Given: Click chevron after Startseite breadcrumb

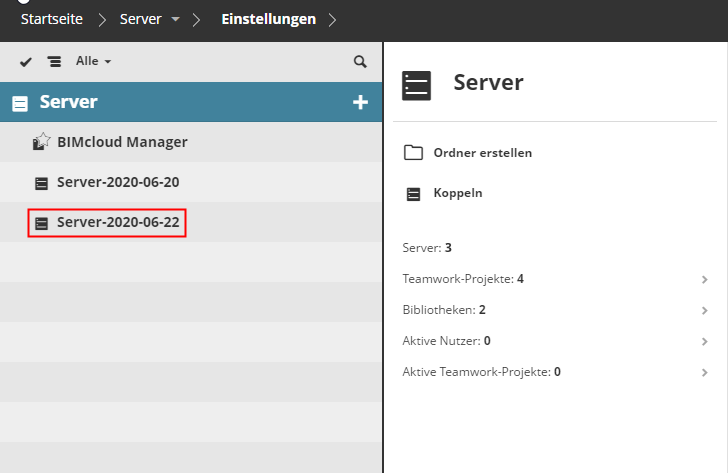Looking at the screenshot, I should coord(102,20).
